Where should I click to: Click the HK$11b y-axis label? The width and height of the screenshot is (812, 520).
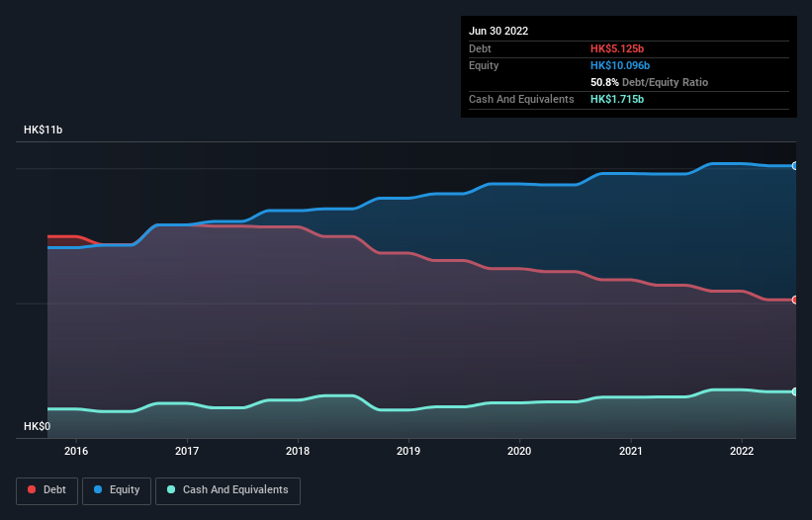point(43,130)
